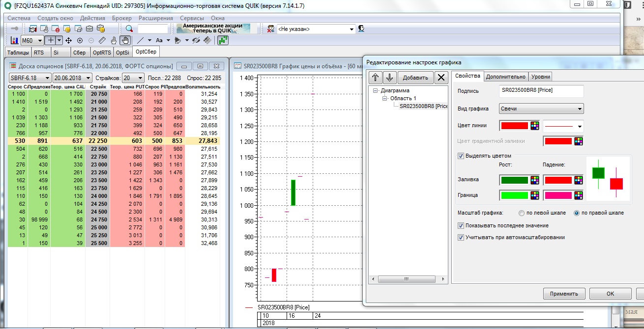Screen dimensions: 644x329
Task: Open the 'Брокер' menu
Action: pyautogui.click(x=121, y=18)
